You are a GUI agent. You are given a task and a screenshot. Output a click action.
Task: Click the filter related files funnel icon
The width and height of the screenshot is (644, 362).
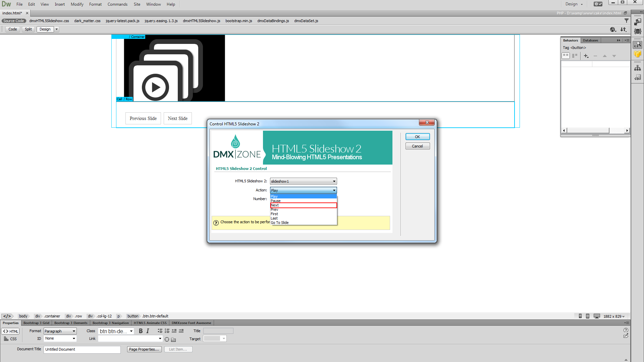(x=627, y=21)
